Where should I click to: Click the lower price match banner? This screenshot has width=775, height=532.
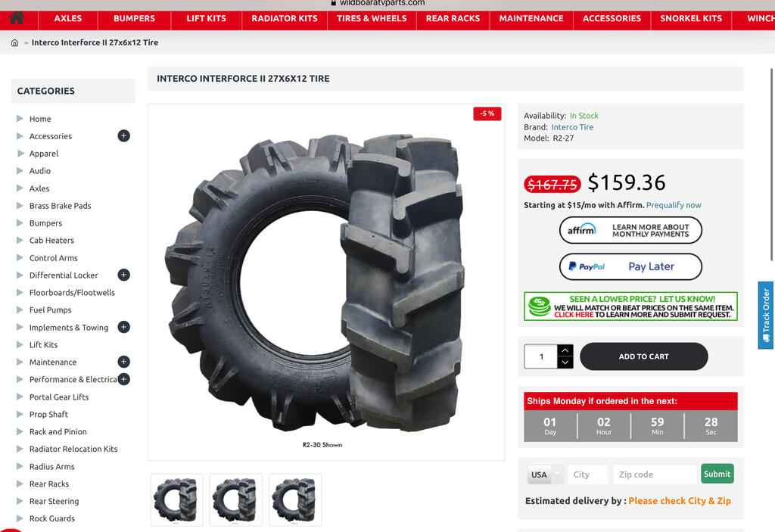point(630,306)
